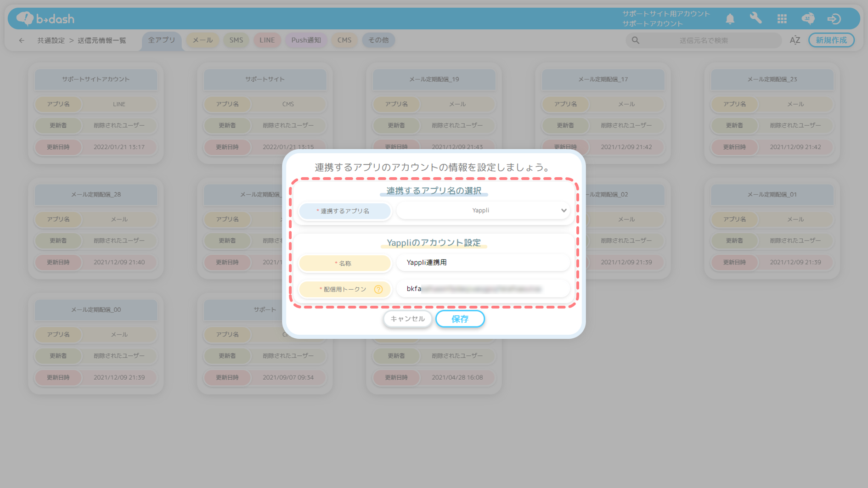Click the 名称 label in the dialog
Screen dimensions: 868x488
tap(344, 264)
